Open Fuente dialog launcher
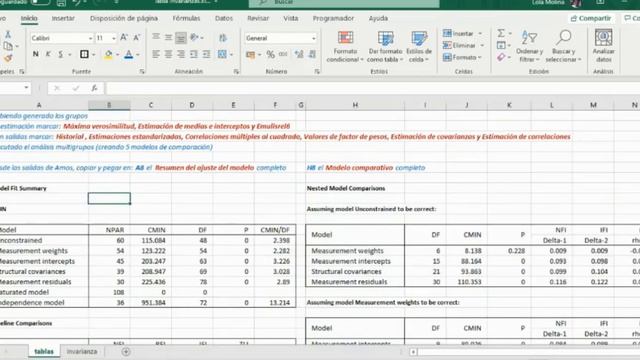The image size is (640, 360). point(142,71)
